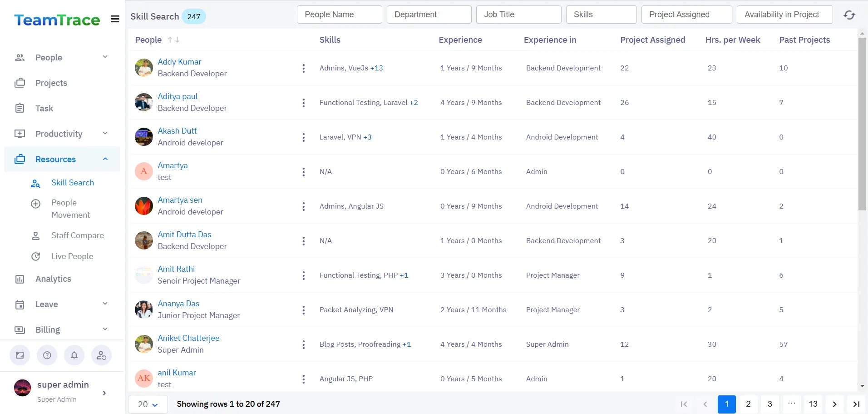Open three-dot menu for Amit Rathi

tap(303, 275)
